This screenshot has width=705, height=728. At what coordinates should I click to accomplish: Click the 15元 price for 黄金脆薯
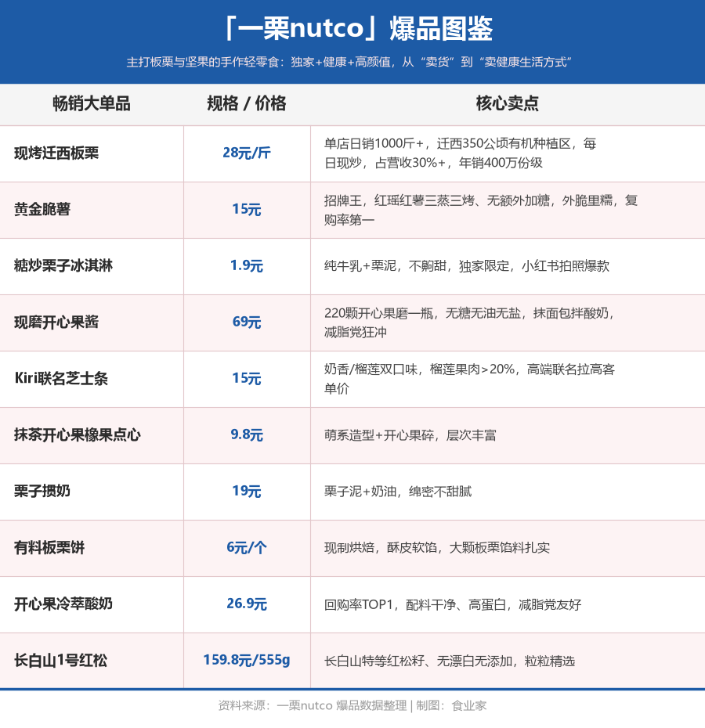pyautogui.click(x=247, y=209)
